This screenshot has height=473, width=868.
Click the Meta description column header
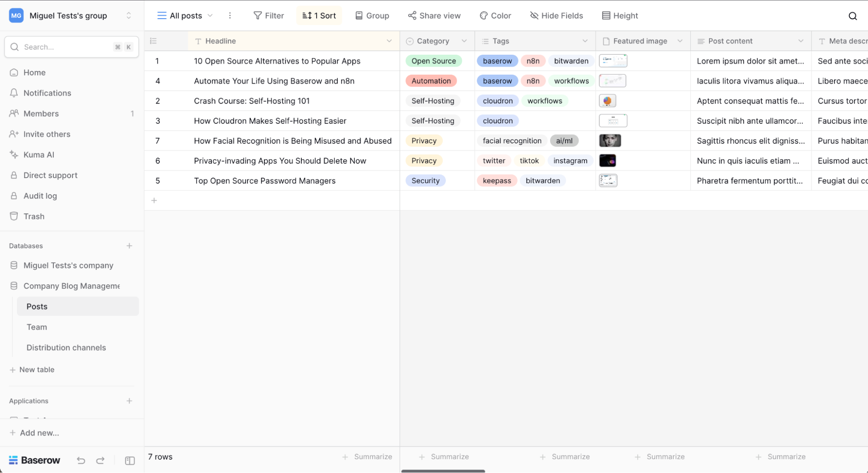[840, 41]
